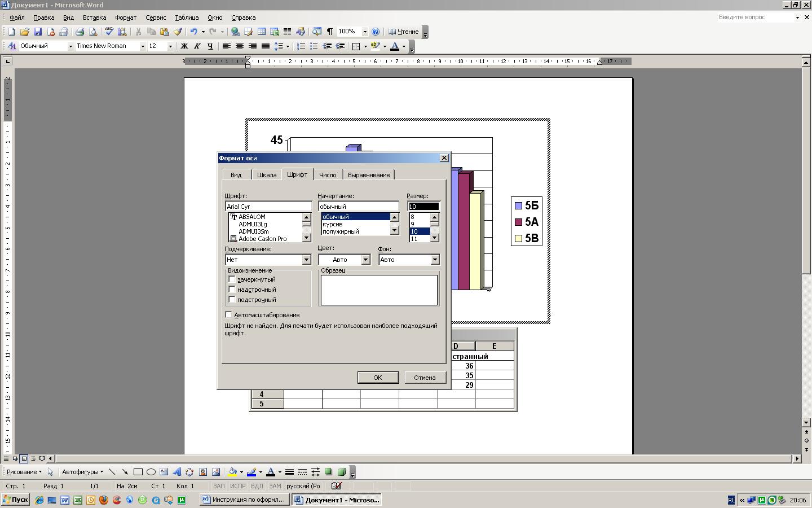Expand the Рисование drawing menu
This screenshot has height=508, width=812.
(24, 472)
